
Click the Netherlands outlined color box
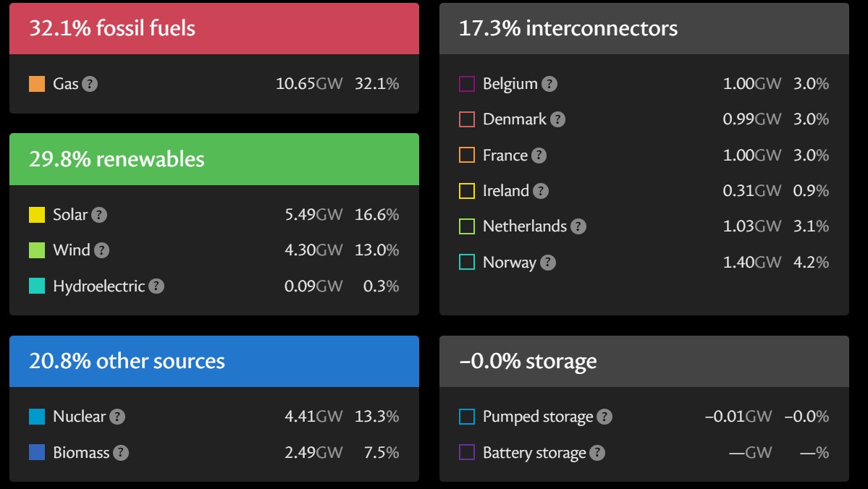pyautogui.click(x=467, y=226)
